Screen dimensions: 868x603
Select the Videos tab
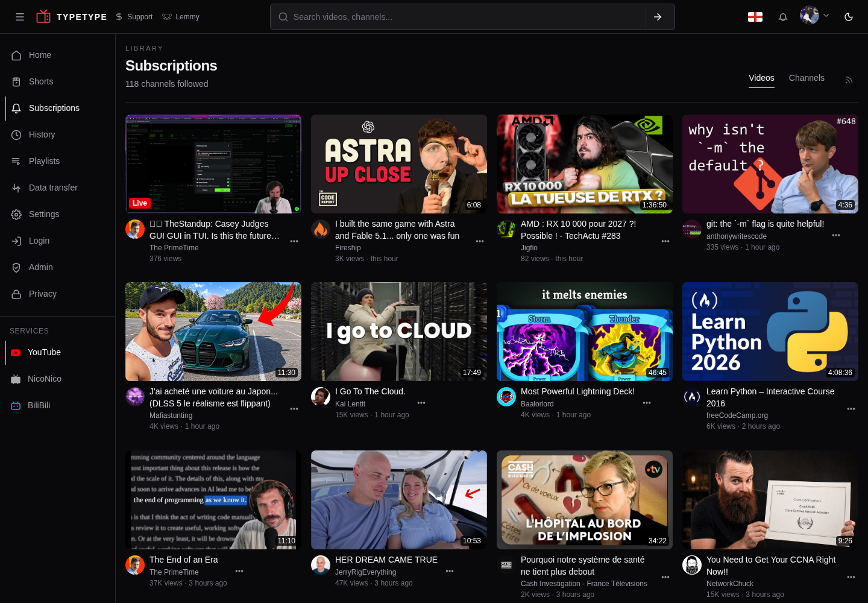(761, 78)
